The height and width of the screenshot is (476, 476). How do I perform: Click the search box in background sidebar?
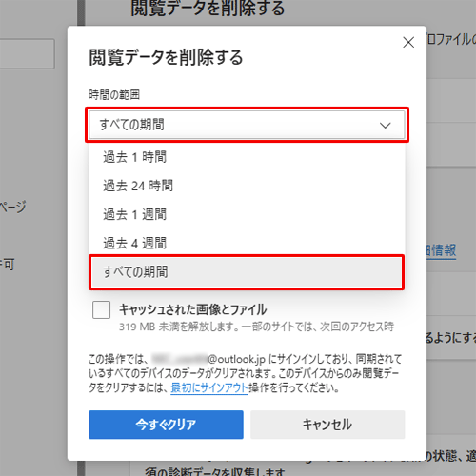click(x=27, y=54)
